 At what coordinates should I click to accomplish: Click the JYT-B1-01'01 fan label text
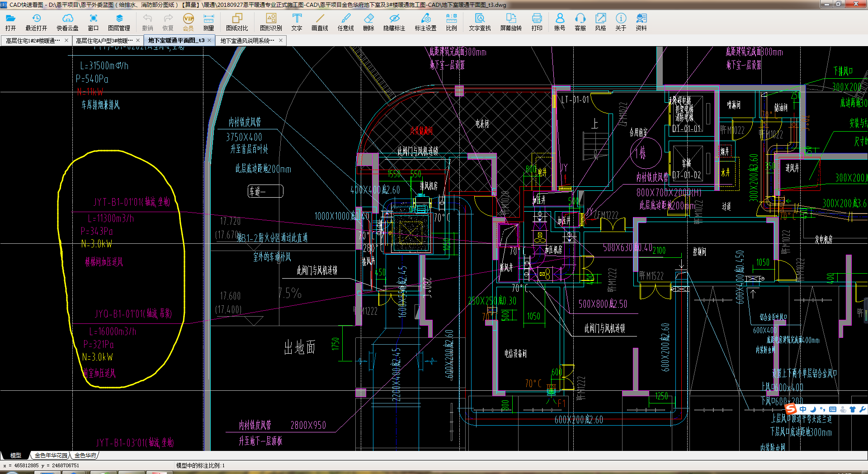point(132,202)
